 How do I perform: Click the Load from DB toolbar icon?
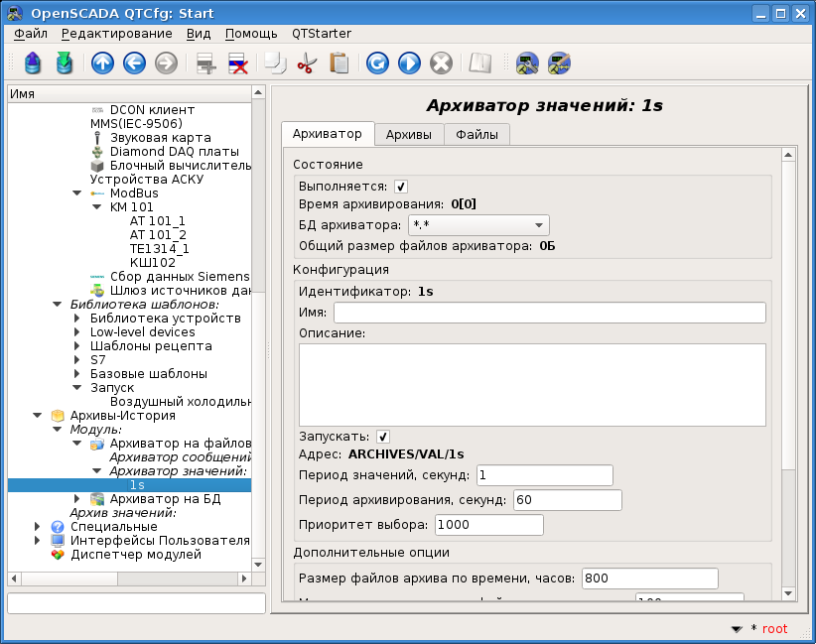(x=33, y=64)
